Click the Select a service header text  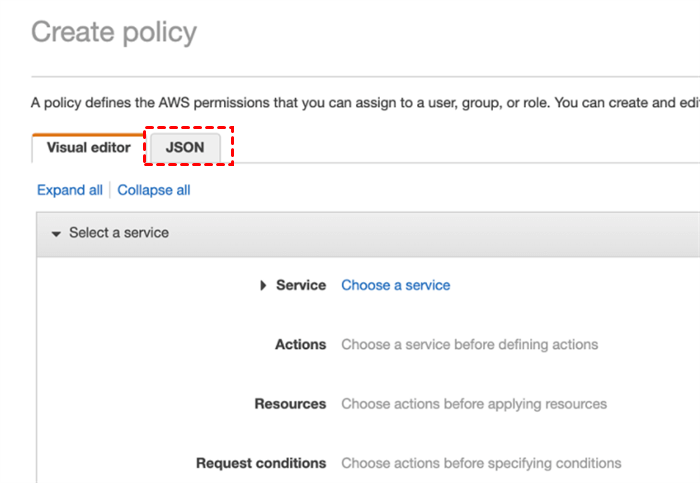click(118, 233)
